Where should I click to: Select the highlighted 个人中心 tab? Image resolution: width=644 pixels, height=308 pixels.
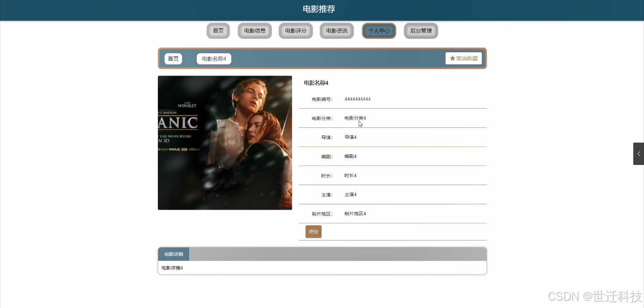pos(378,30)
